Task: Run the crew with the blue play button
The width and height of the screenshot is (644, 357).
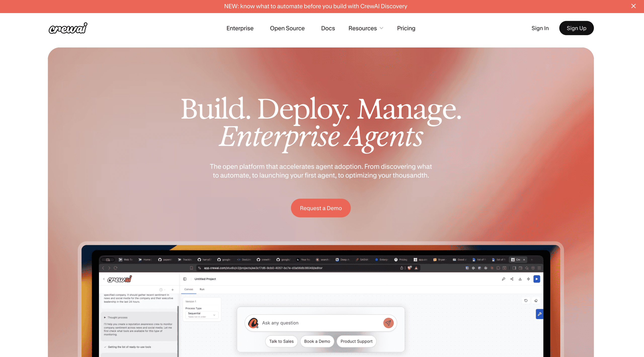Action: pos(537,279)
